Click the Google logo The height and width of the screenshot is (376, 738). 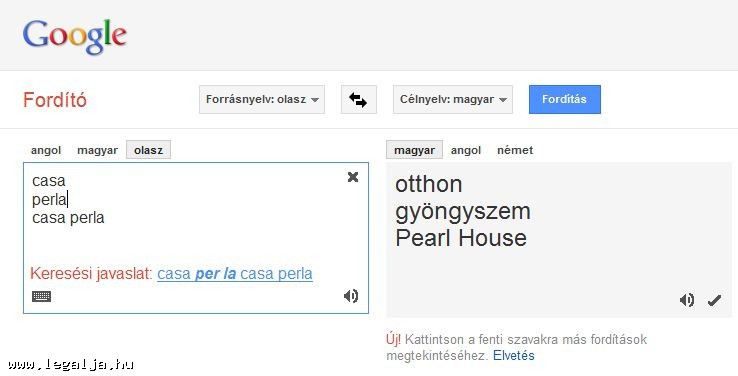pos(75,36)
